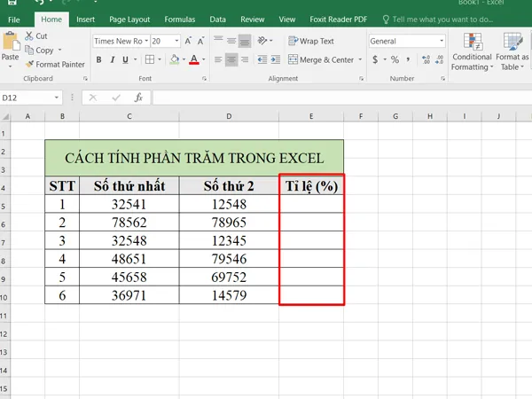Open the font name dropdown
Screen dimensions: 532x399
144,41
